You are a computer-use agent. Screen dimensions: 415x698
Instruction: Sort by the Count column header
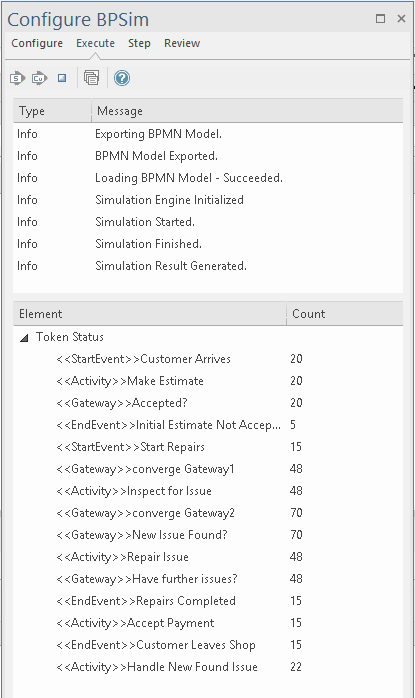[345, 314]
